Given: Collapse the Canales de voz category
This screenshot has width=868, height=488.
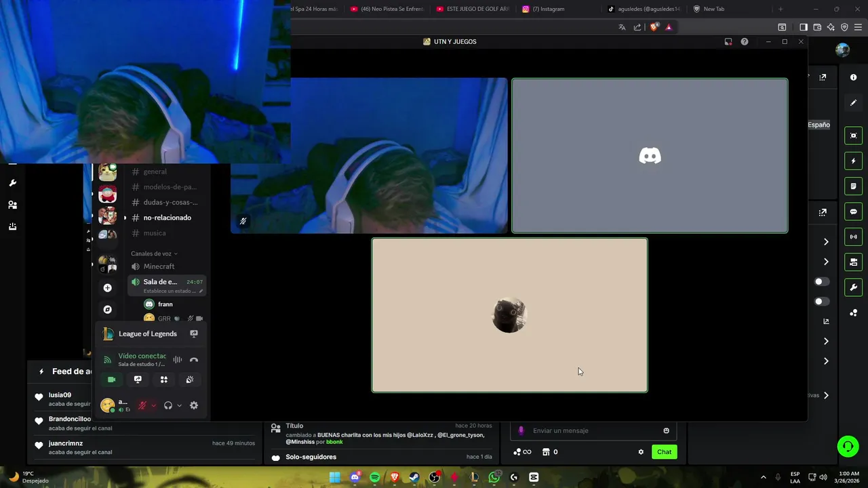Looking at the screenshot, I should pos(154,253).
